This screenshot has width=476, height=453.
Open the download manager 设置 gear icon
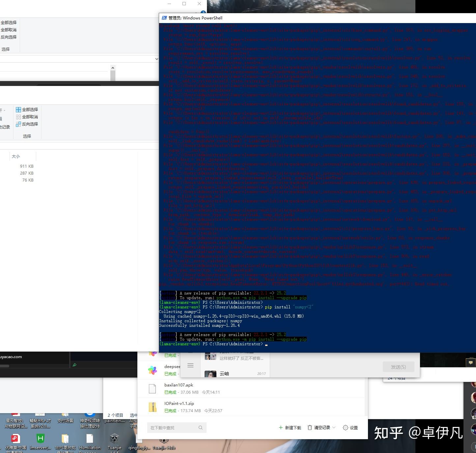click(345, 427)
